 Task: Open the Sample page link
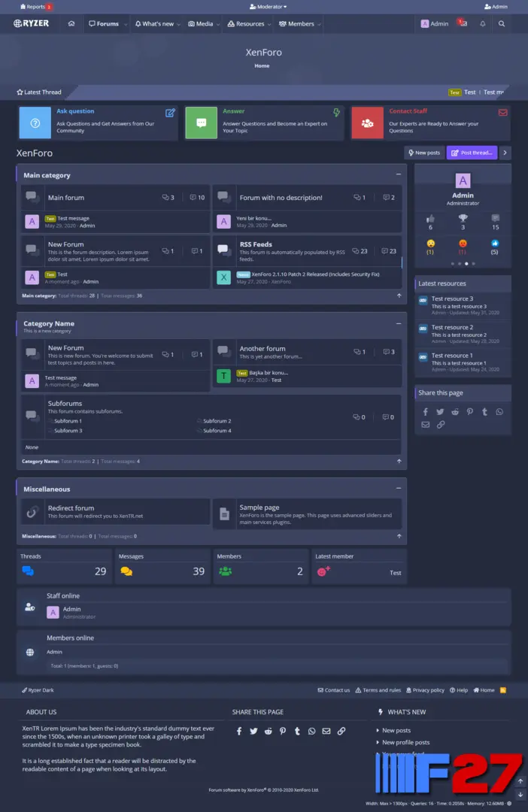click(259, 507)
